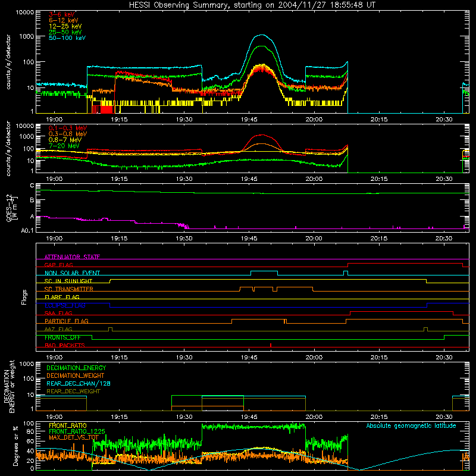476x476 pixels.
Task: Select the 6-12 keV legend label
Action: [64, 20]
